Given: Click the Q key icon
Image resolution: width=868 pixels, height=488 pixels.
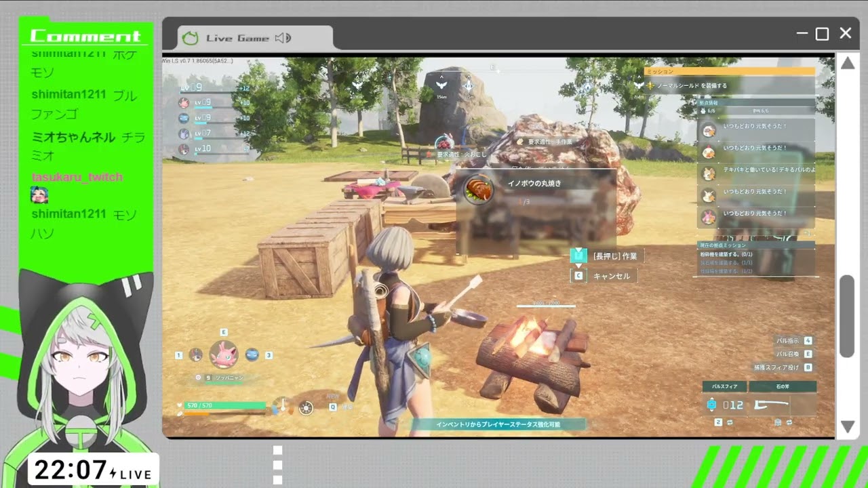Looking at the screenshot, I should (333, 407).
